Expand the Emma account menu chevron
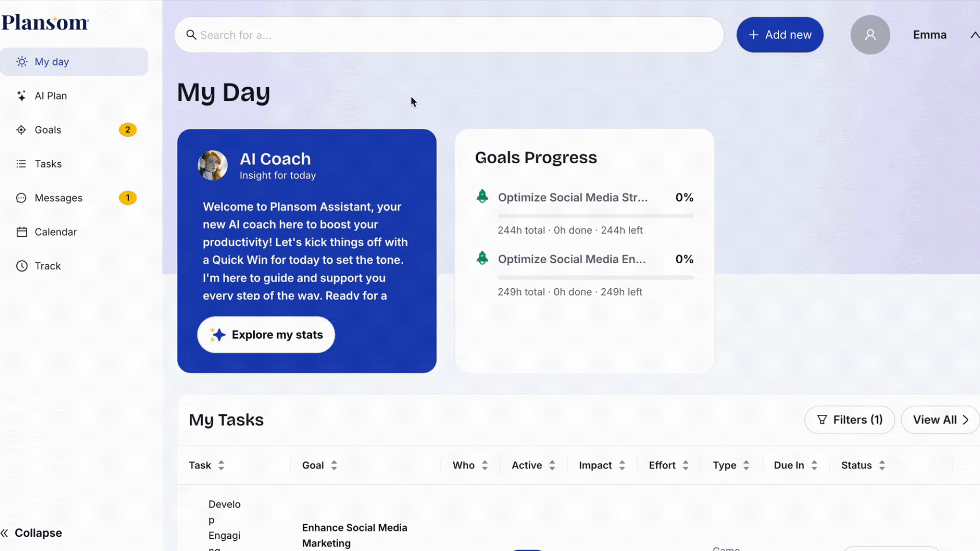The image size is (980, 551). pos(974,35)
